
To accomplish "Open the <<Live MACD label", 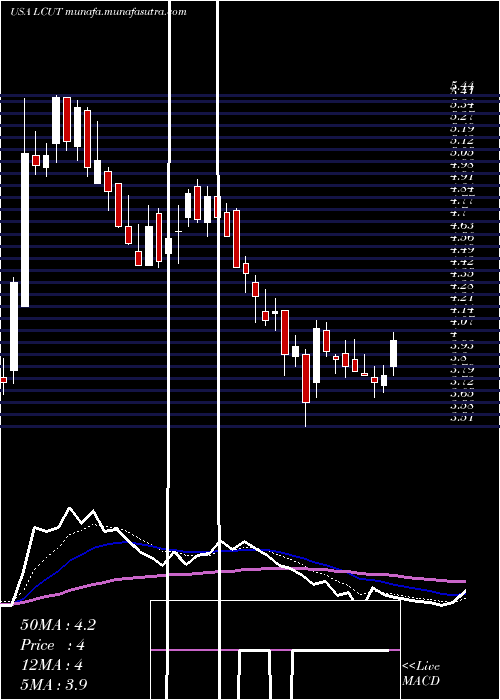I will pos(421,674).
